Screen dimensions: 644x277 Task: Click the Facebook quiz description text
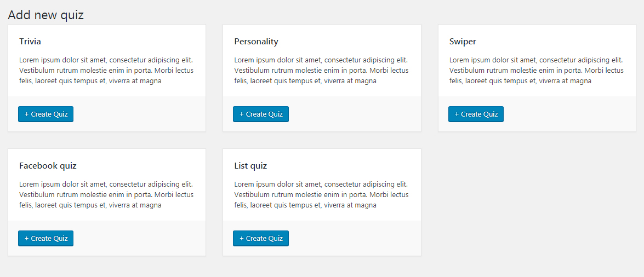point(106,194)
